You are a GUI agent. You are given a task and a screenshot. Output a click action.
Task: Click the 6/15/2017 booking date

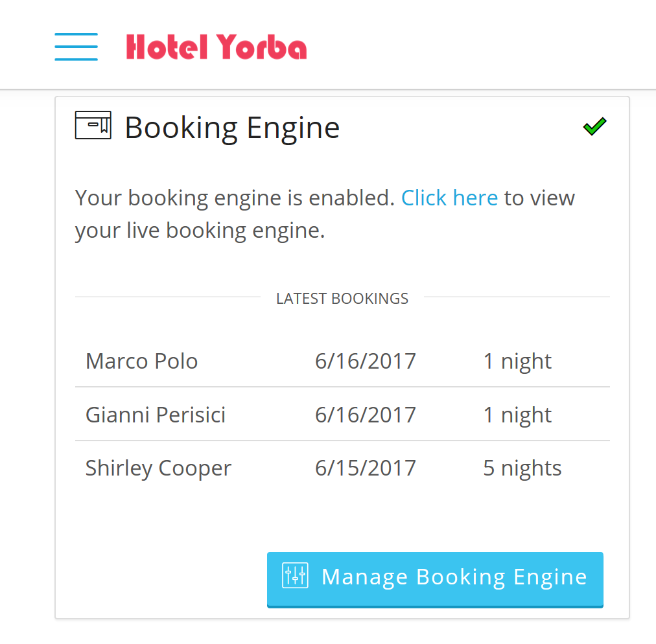[365, 468]
